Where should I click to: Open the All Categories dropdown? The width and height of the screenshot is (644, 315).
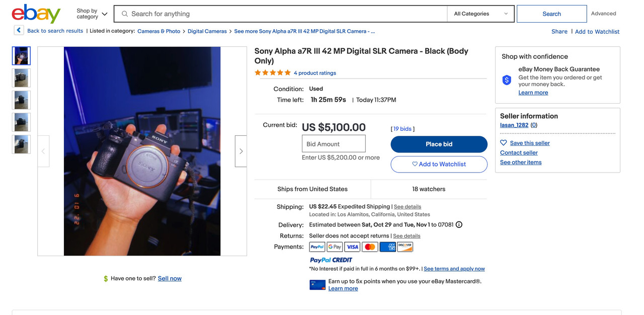(x=480, y=14)
